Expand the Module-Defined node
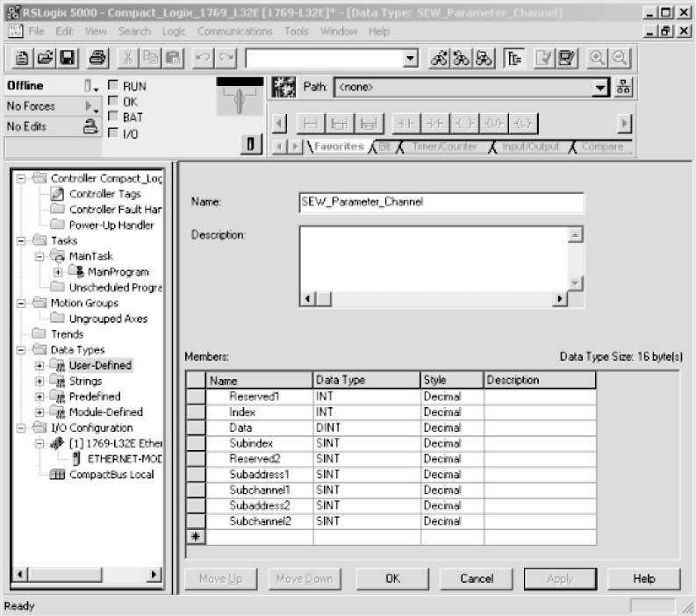This screenshot has width=696, height=616. coord(39,412)
